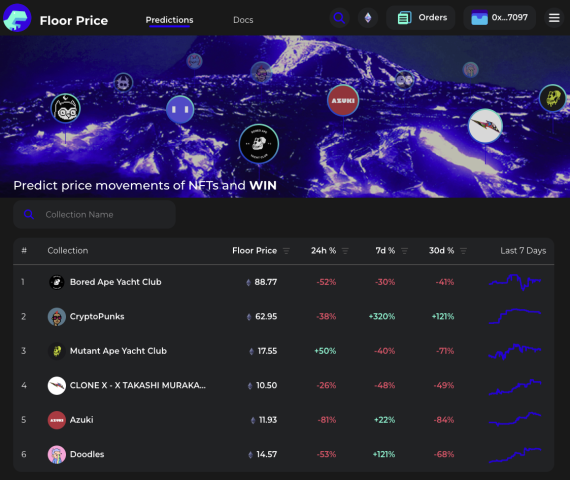This screenshot has height=480, width=570.
Task: Open wallet 0x...7097 button
Action: click(499, 17)
